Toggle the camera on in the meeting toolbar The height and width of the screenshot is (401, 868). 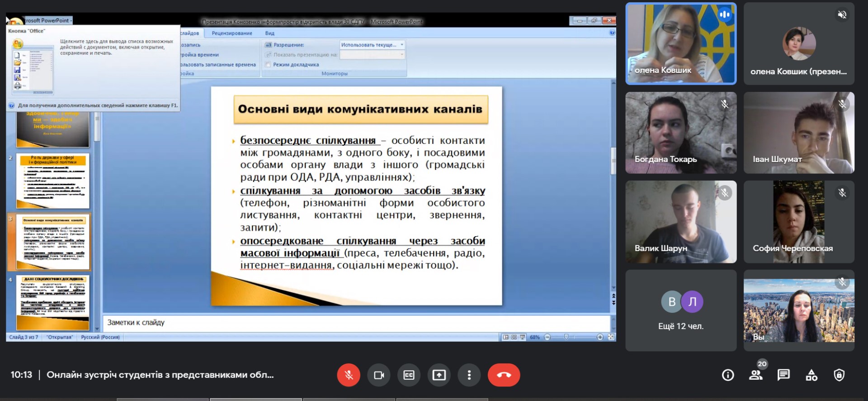coord(379,375)
